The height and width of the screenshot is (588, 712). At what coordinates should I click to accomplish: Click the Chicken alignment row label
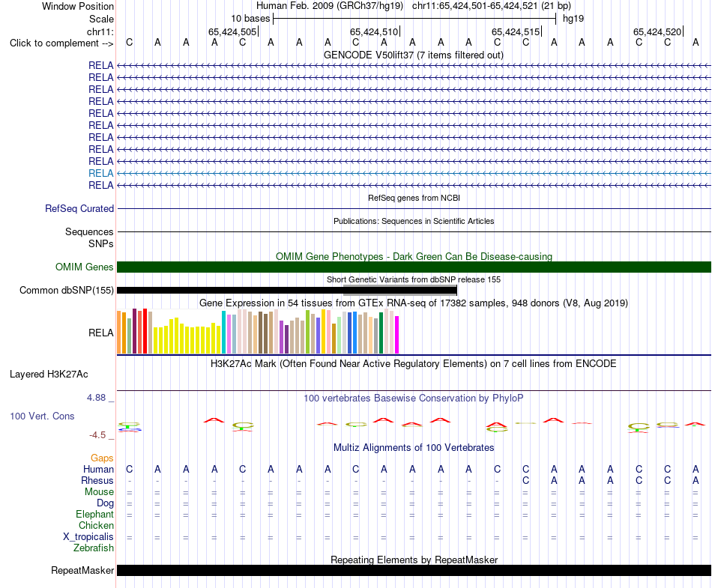click(96, 525)
